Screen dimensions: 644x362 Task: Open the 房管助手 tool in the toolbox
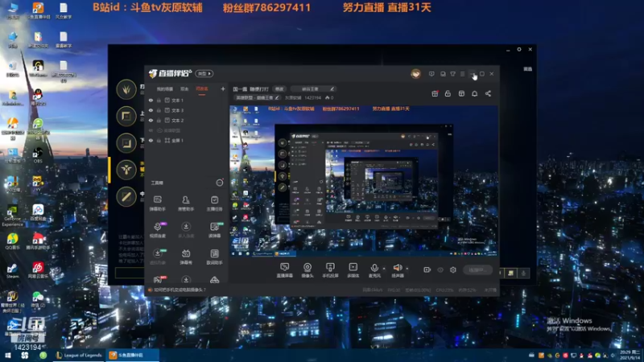pyautogui.click(x=186, y=204)
